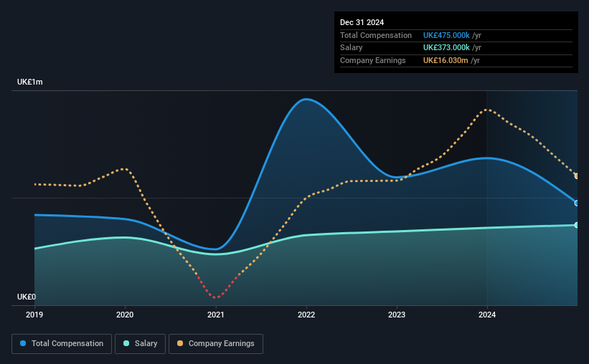Click the UK£475.000k total compensation value
589x364 pixels.
tap(446, 35)
